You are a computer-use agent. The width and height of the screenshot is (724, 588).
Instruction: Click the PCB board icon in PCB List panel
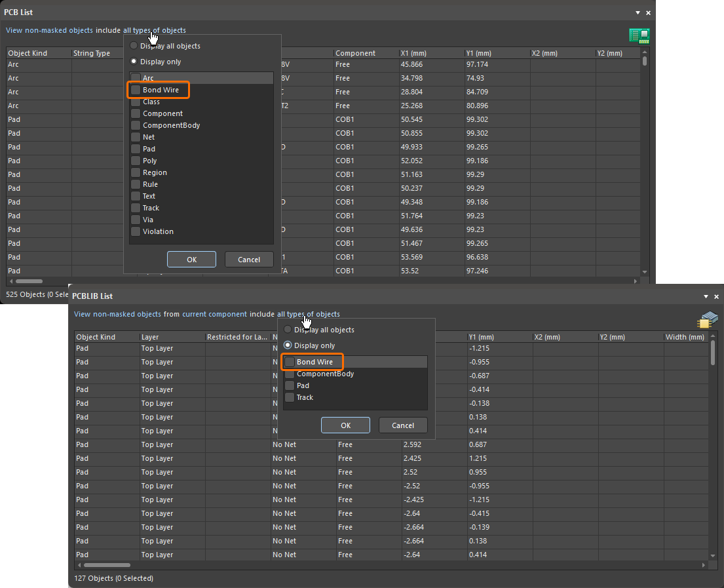[x=639, y=35]
